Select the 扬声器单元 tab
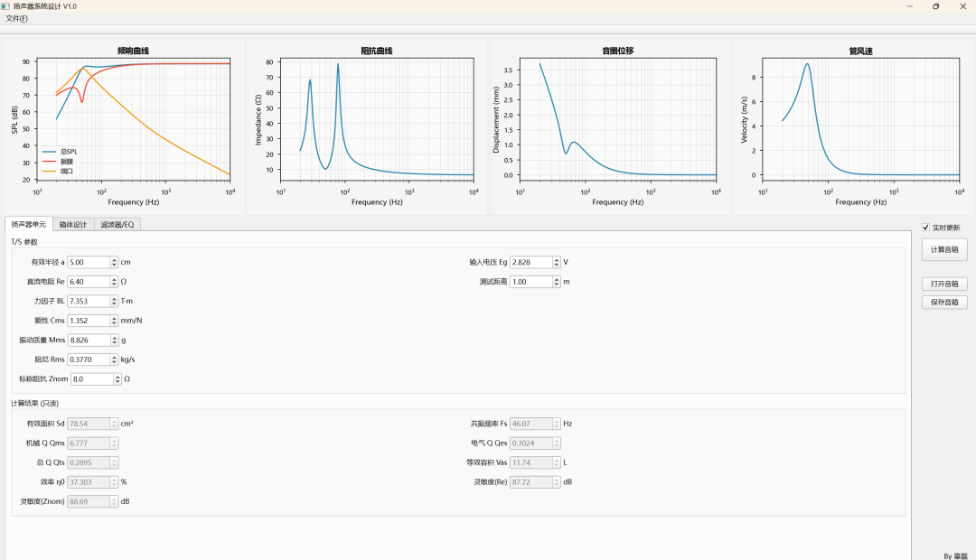The width and height of the screenshot is (976, 560). tap(28, 224)
